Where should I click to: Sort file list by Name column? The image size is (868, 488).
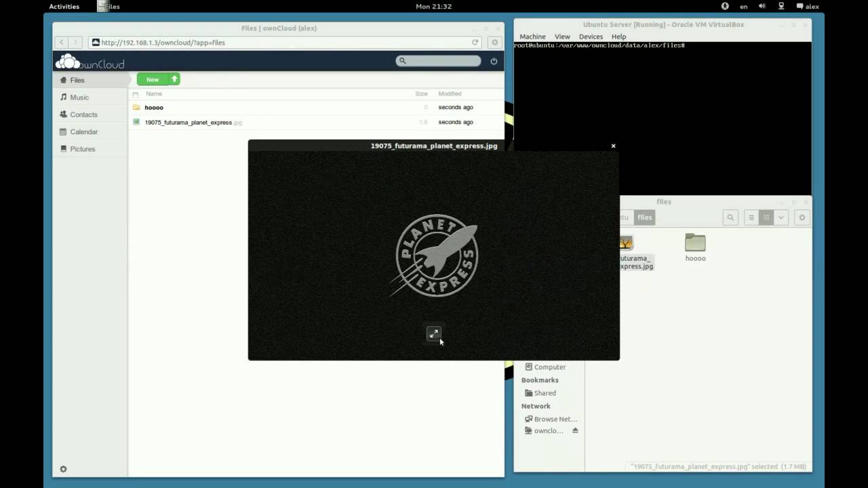click(x=154, y=94)
